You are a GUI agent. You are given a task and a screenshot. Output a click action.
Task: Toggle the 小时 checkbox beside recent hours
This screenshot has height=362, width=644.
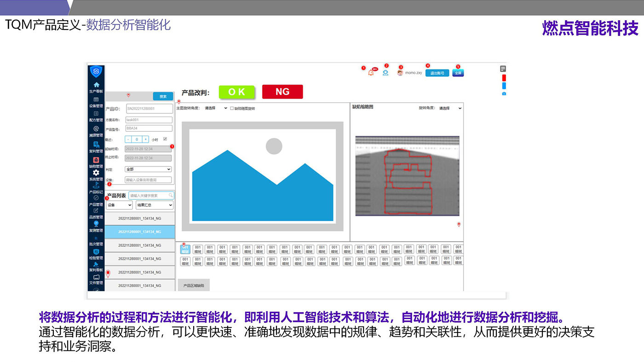[165, 139]
